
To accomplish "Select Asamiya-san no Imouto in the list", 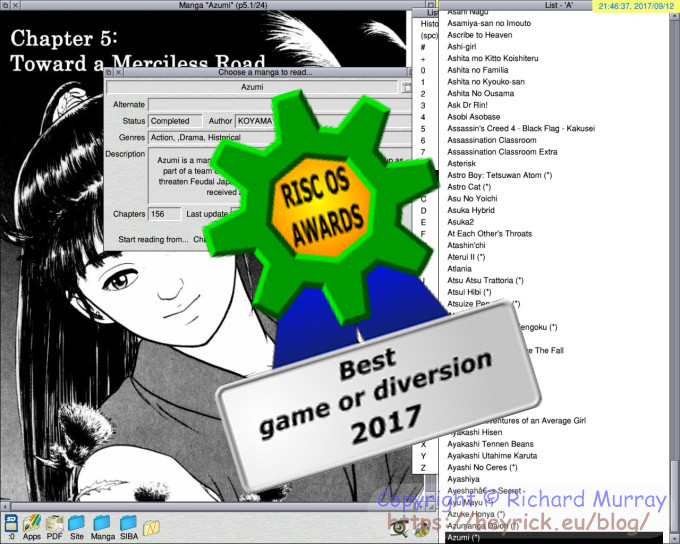I will [x=489, y=23].
